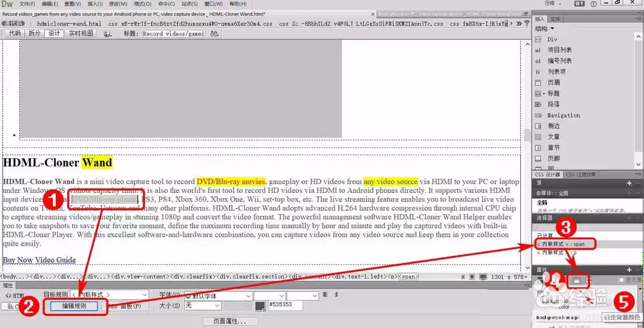Switch to Code (代码) view

pyautogui.click(x=15, y=33)
